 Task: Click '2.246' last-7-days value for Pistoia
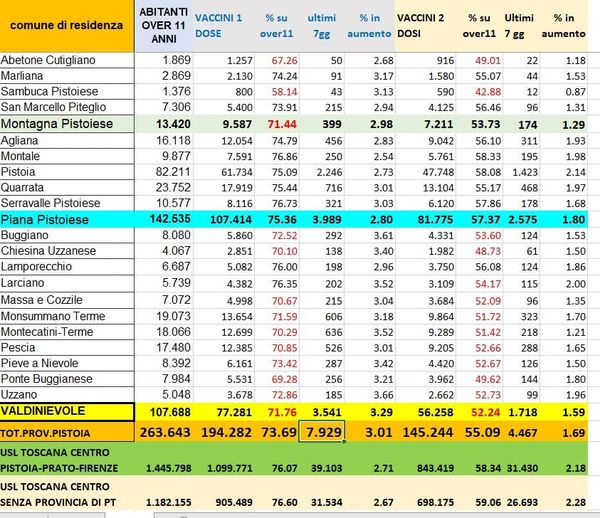(x=329, y=173)
